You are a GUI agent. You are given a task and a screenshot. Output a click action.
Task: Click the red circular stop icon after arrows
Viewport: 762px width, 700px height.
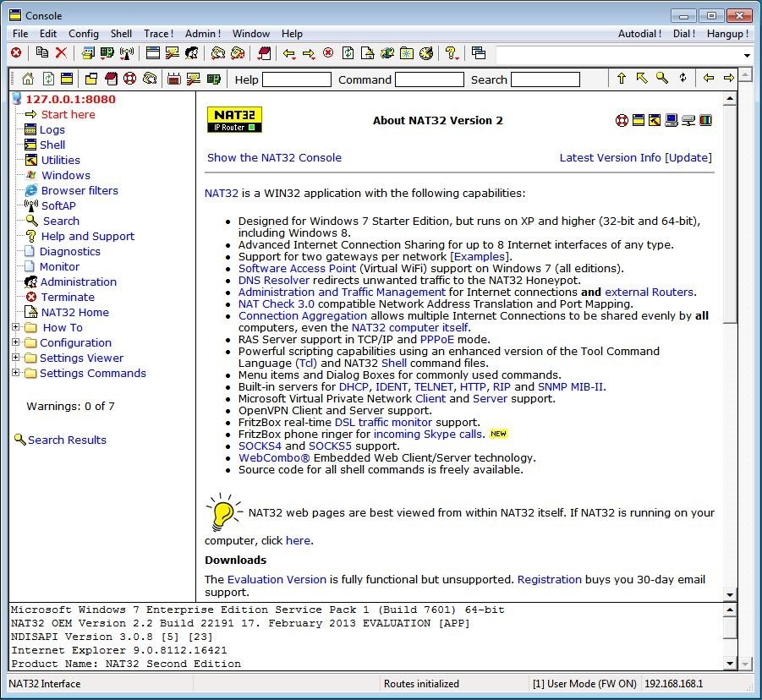pyautogui.click(x=328, y=52)
